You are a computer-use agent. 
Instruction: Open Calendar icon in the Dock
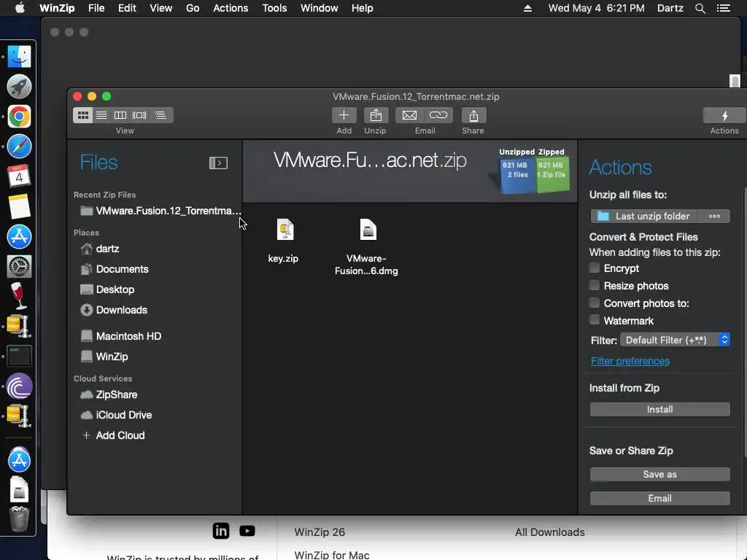19,176
